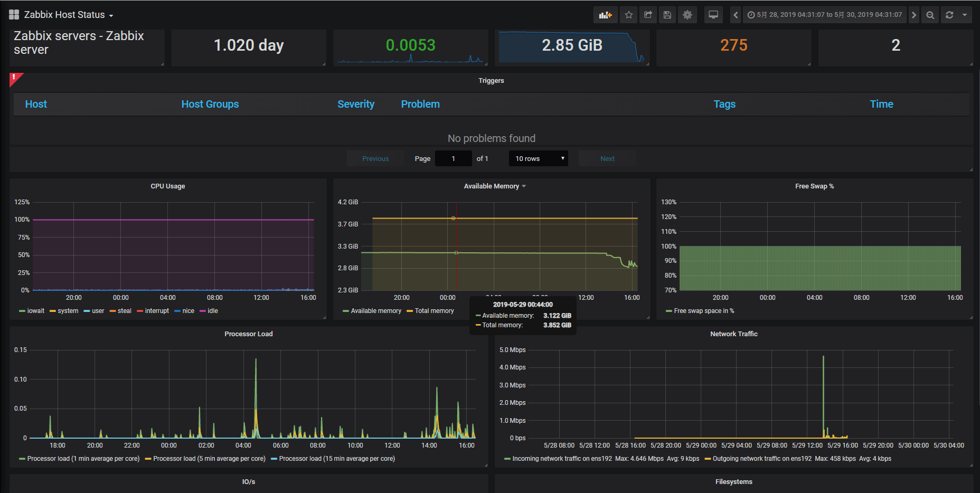Open the Filesystems panel title
Viewport: 980px width, 493px height.
[733, 481]
